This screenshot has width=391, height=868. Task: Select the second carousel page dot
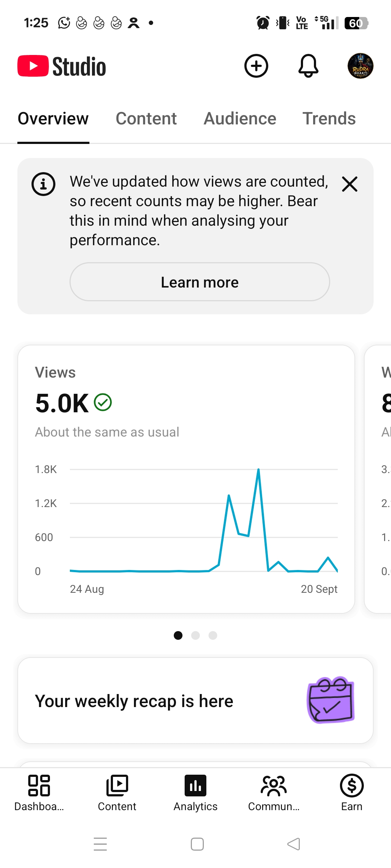pos(195,635)
